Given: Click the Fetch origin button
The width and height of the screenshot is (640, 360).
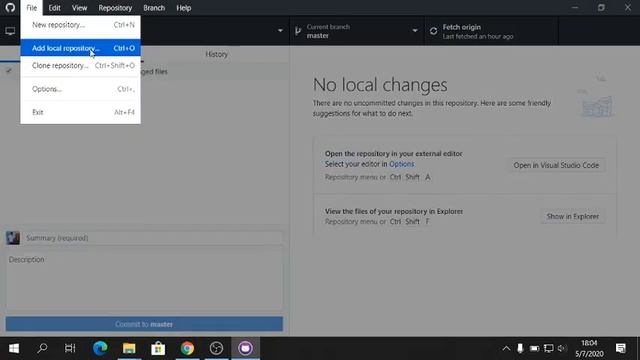Looking at the screenshot, I should tap(491, 31).
